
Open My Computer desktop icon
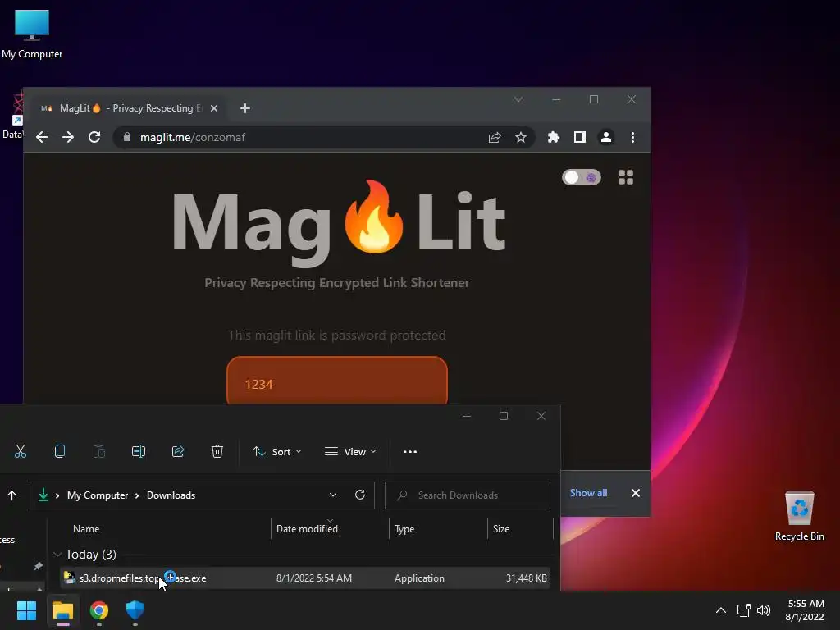pyautogui.click(x=32, y=34)
